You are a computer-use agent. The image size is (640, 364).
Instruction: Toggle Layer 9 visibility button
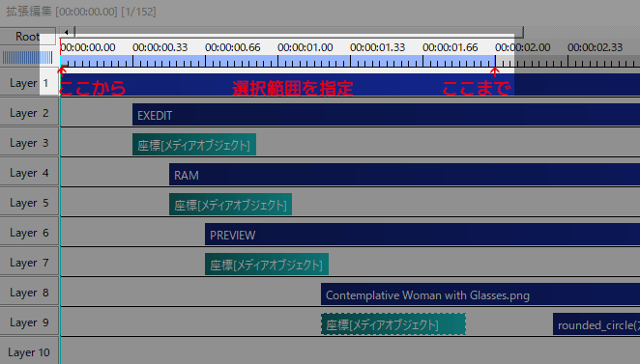[29, 322]
